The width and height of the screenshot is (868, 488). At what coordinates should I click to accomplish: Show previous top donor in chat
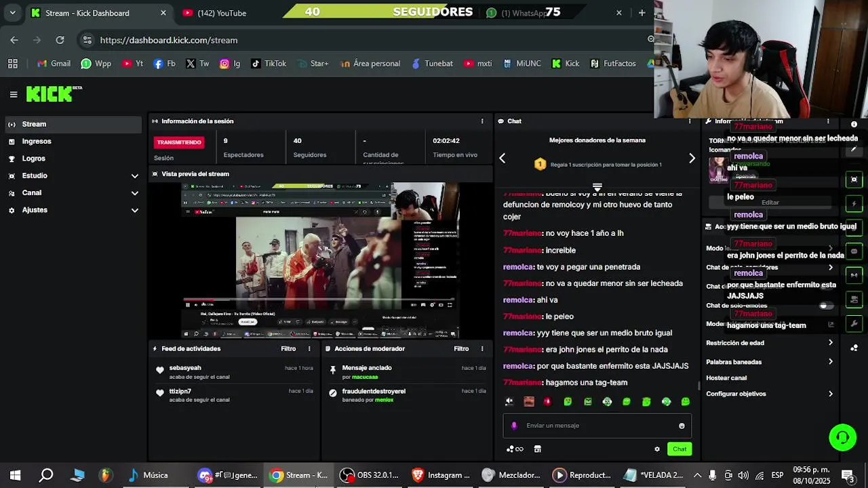coord(502,158)
